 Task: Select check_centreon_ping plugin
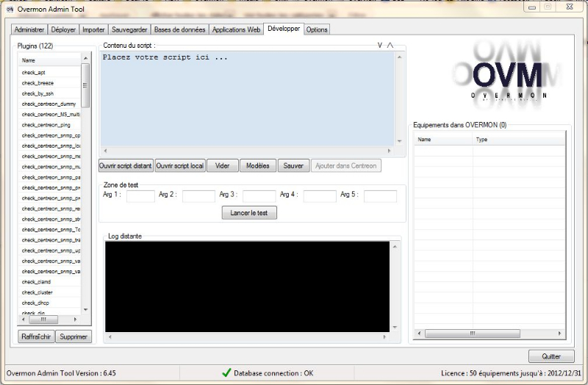click(46, 125)
